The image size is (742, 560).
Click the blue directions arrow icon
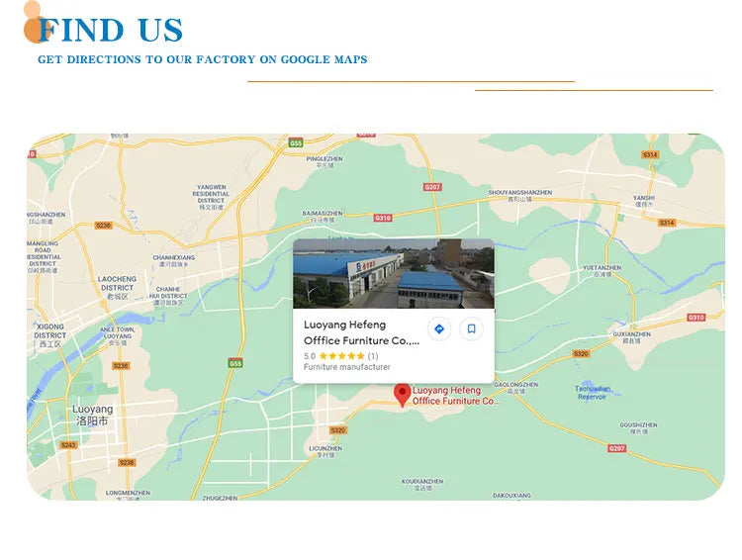[x=439, y=329]
